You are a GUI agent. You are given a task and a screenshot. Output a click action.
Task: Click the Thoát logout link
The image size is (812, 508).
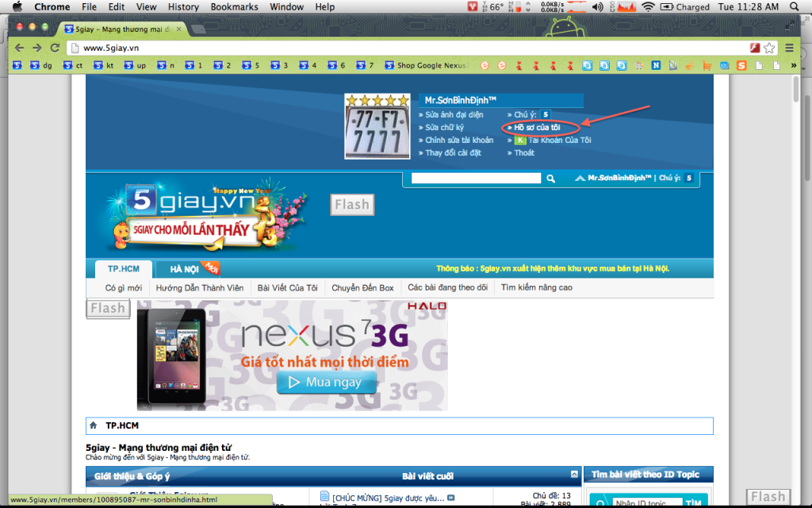click(524, 153)
